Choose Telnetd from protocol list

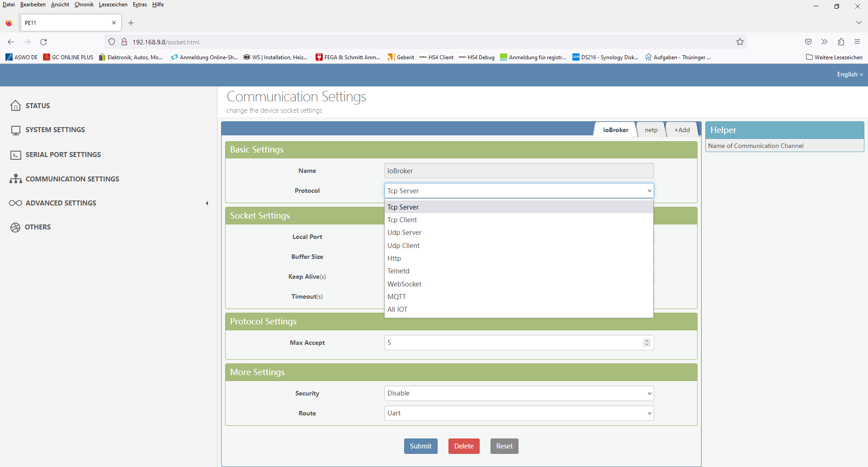[519, 271]
